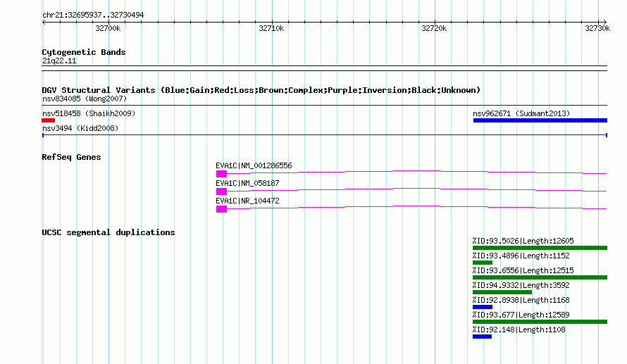The height and width of the screenshot is (364, 627).
Task: Click the chr21:32695937..32730494 coordinate label
Action: tap(93, 15)
